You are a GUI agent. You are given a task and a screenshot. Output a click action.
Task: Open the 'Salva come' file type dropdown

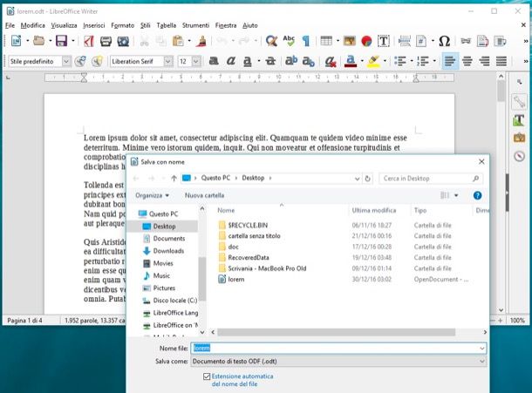481,361
